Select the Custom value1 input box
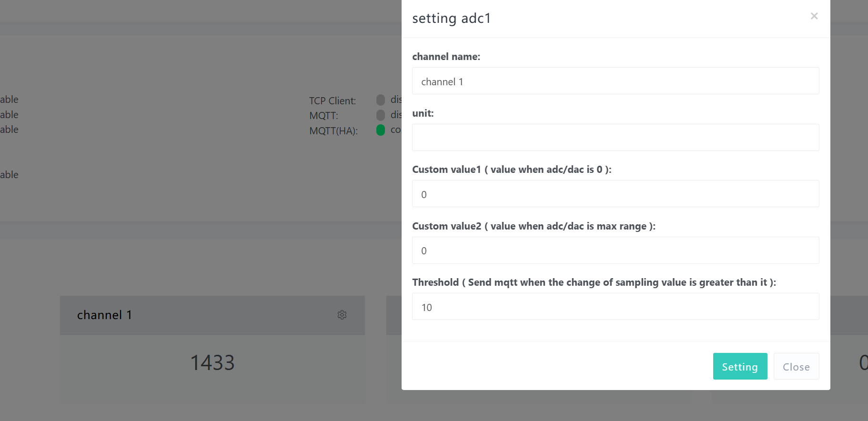This screenshot has height=421, width=868. coord(615,194)
